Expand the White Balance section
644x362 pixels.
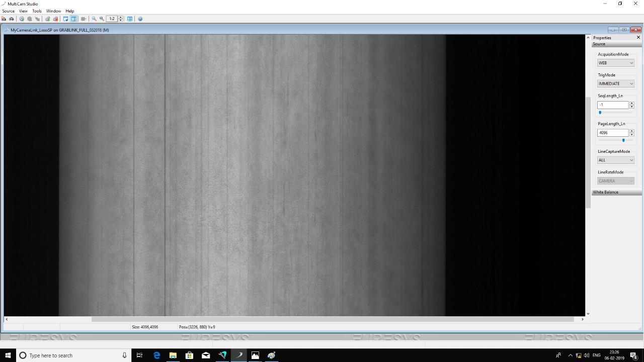click(x=617, y=192)
